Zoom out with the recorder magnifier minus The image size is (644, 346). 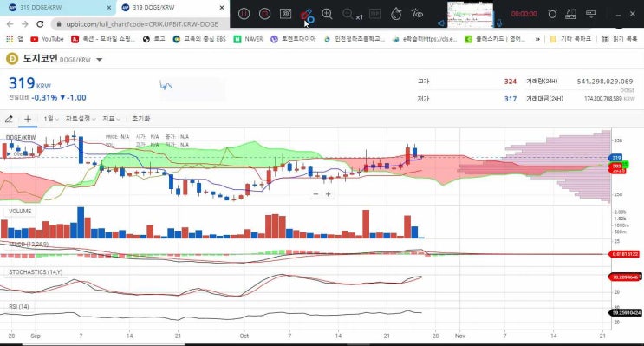[348, 14]
